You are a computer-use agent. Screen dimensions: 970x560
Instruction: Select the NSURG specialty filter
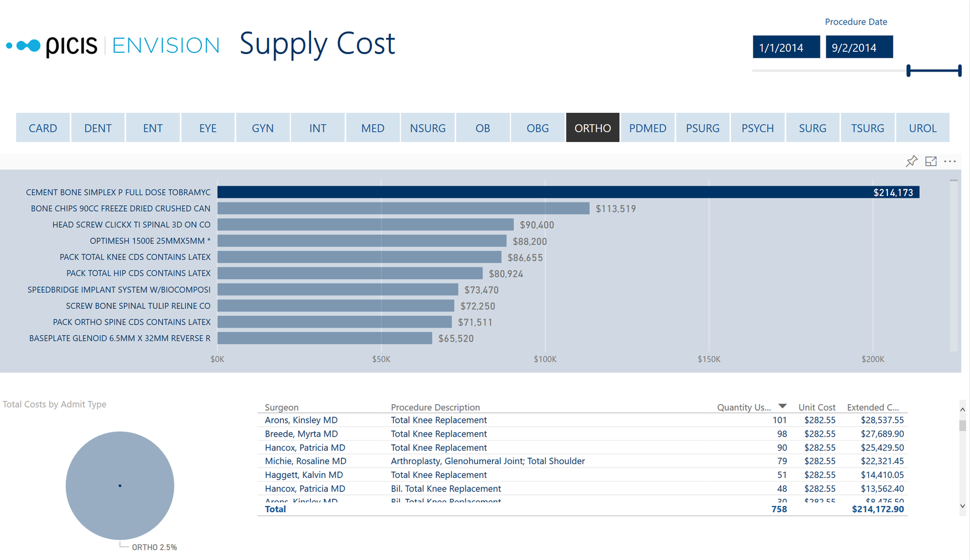(427, 128)
